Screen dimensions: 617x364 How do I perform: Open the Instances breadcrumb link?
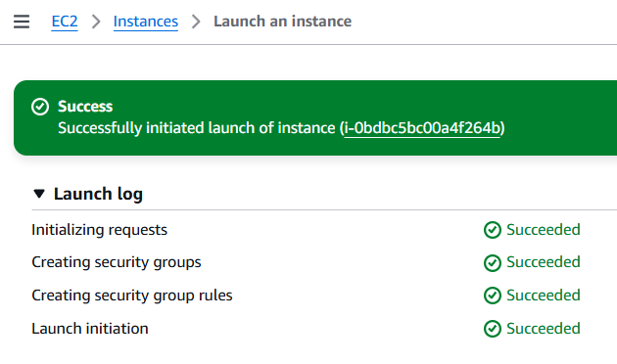click(x=146, y=22)
